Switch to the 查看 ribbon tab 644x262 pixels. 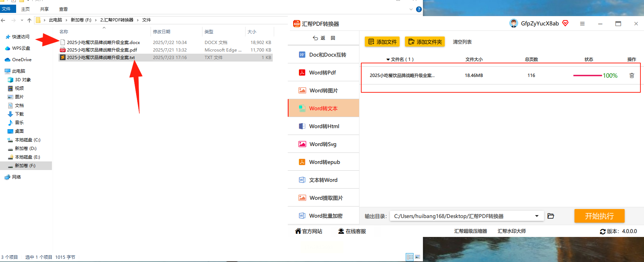point(63,9)
